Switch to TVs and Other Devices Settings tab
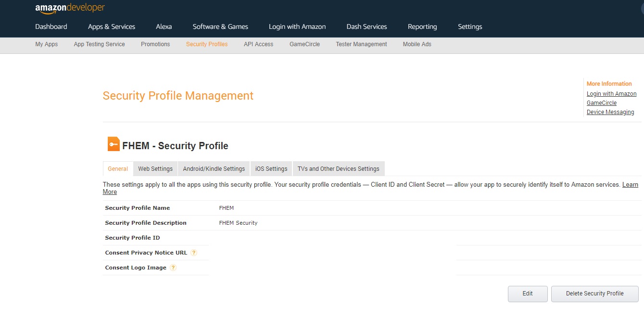 (x=339, y=169)
